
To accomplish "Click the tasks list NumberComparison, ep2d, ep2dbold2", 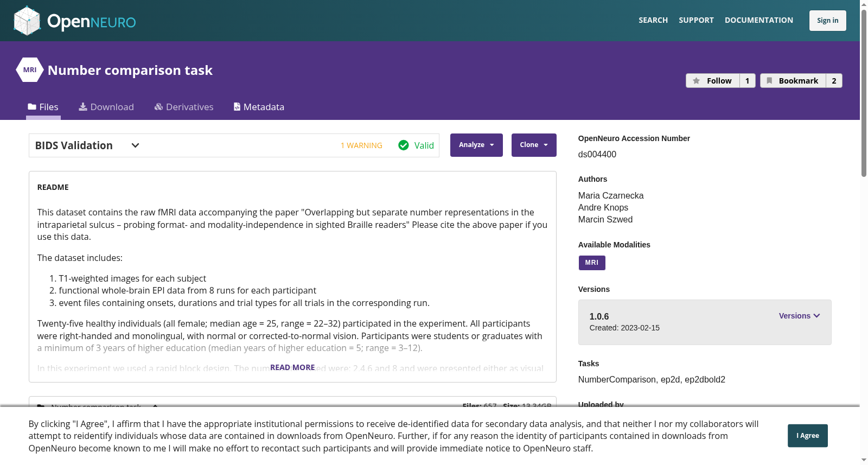I will pos(652,379).
